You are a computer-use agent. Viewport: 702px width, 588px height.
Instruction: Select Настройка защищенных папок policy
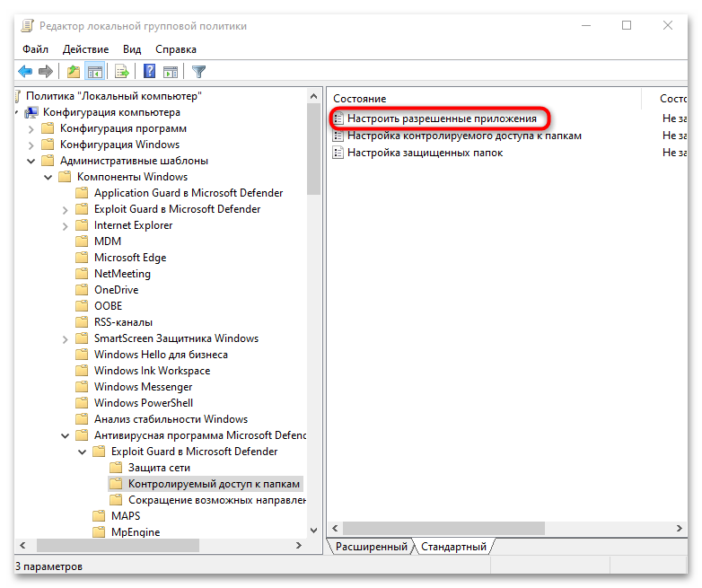click(x=425, y=153)
